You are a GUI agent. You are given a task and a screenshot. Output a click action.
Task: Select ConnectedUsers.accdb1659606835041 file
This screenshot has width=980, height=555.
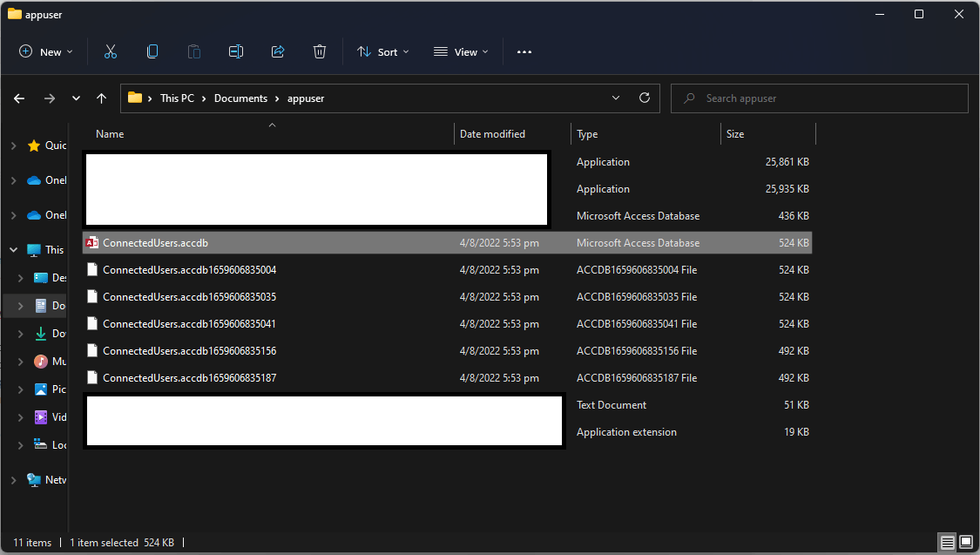point(189,324)
